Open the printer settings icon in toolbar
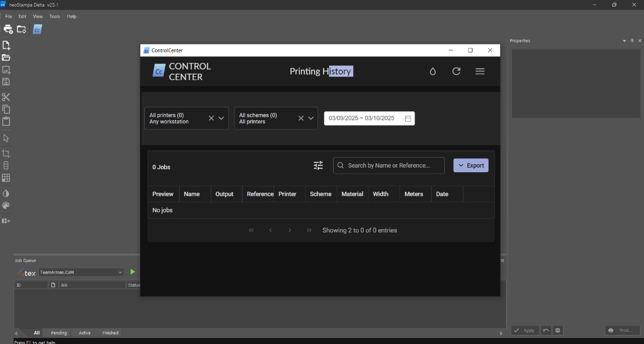 coord(8,29)
